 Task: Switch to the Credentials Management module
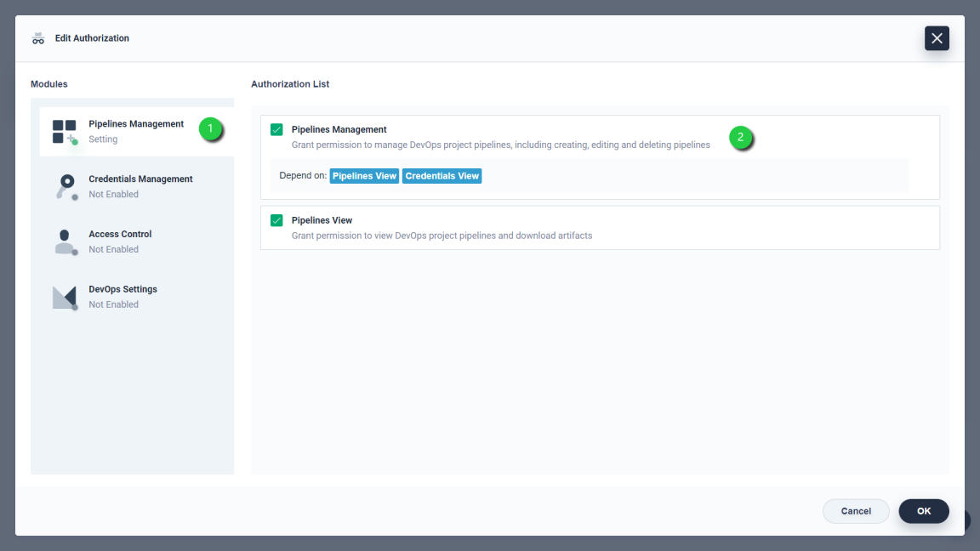(140, 179)
